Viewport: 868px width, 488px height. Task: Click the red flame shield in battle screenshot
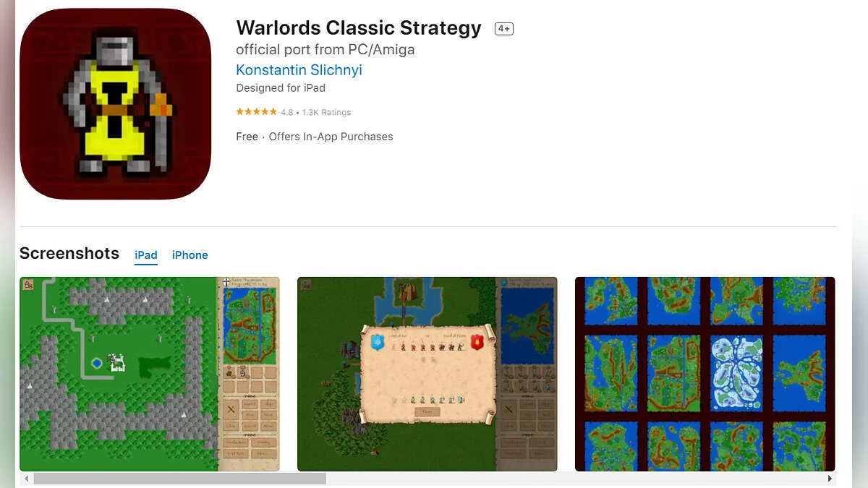click(x=477, y=342)
